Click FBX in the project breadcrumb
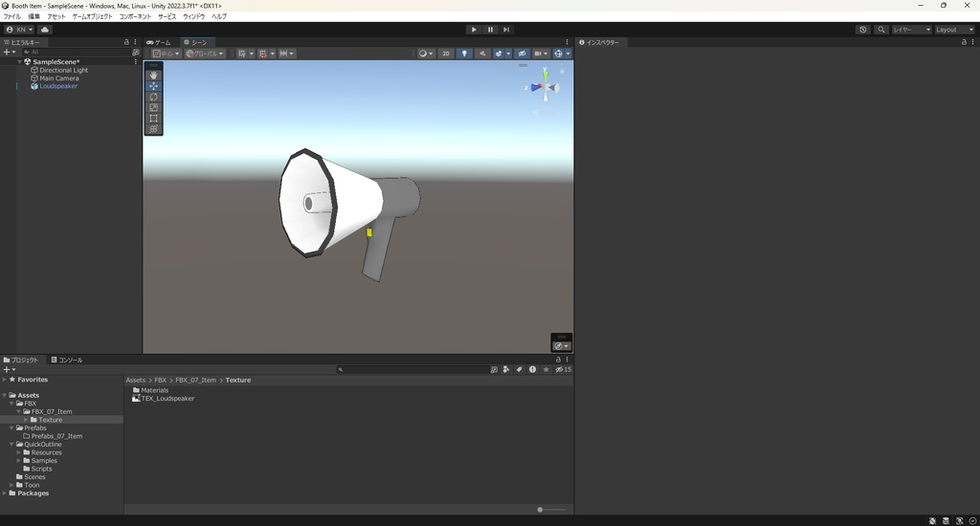The width and height of the screenshot is (980, 526). (x=160, y=381)
